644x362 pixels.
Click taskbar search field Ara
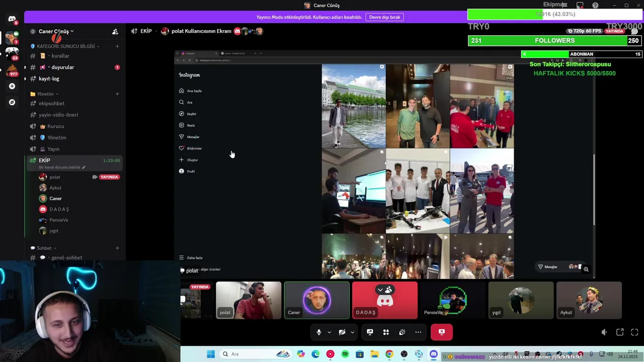[257, 354]
